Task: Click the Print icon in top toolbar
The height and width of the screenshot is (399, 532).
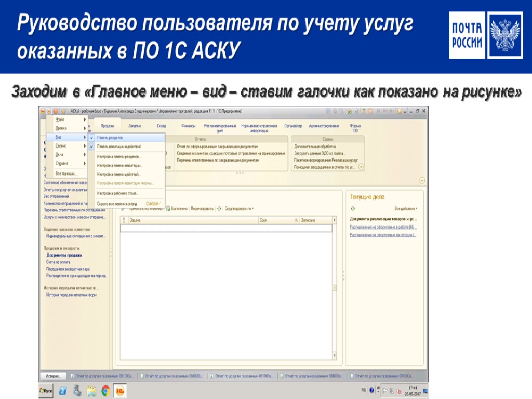Action: pyautogui.click(x=335, y=111)
